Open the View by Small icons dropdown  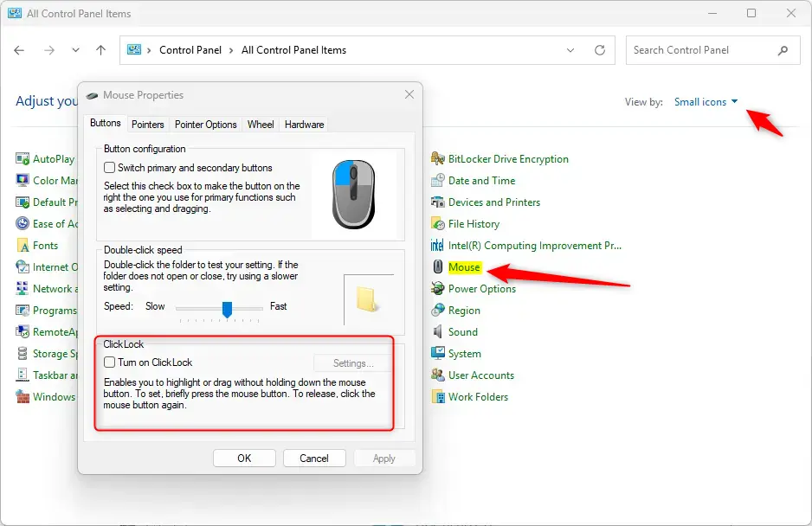pos(706,102)
